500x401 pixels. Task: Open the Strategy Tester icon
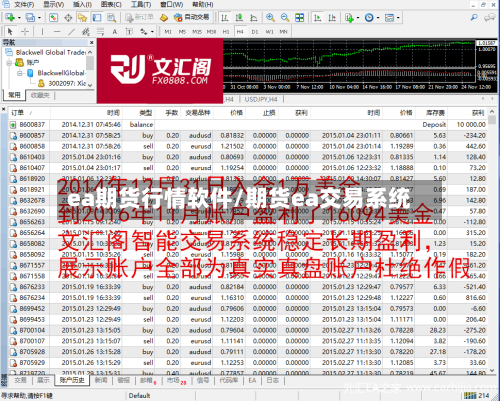coord(112,17)
